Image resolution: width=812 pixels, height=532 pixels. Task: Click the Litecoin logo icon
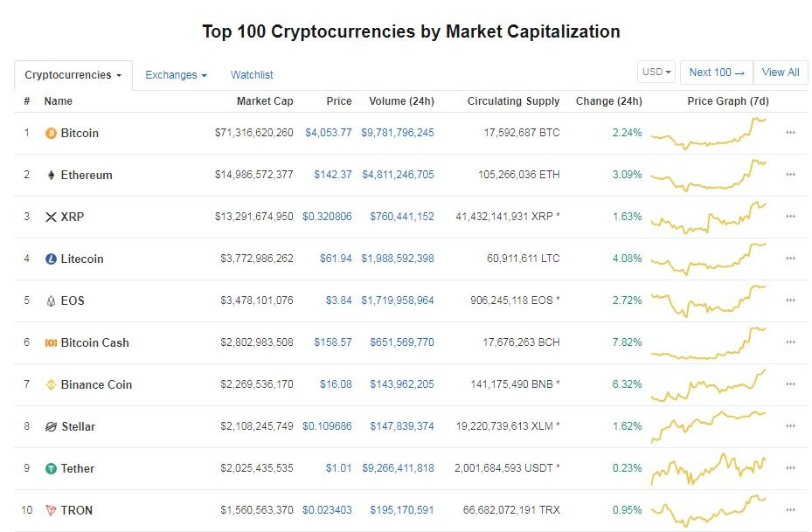pyautogui.click(x=51, y=259)
